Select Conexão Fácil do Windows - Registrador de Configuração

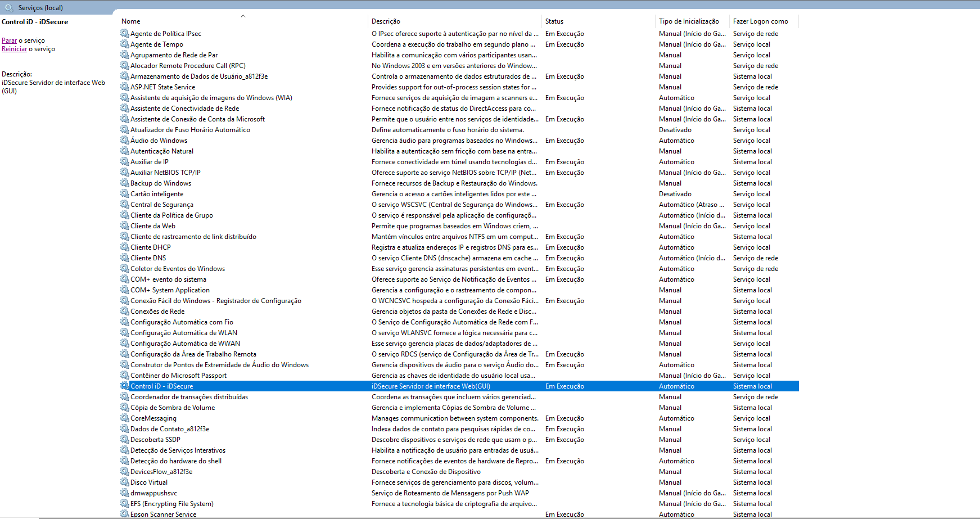(x=216, y=301)
